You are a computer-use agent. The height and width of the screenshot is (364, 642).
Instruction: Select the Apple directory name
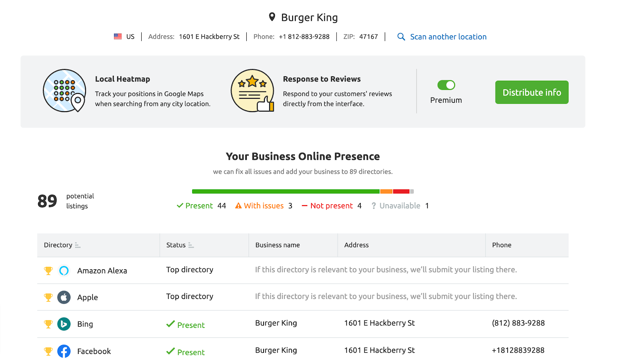pos(87,297)
